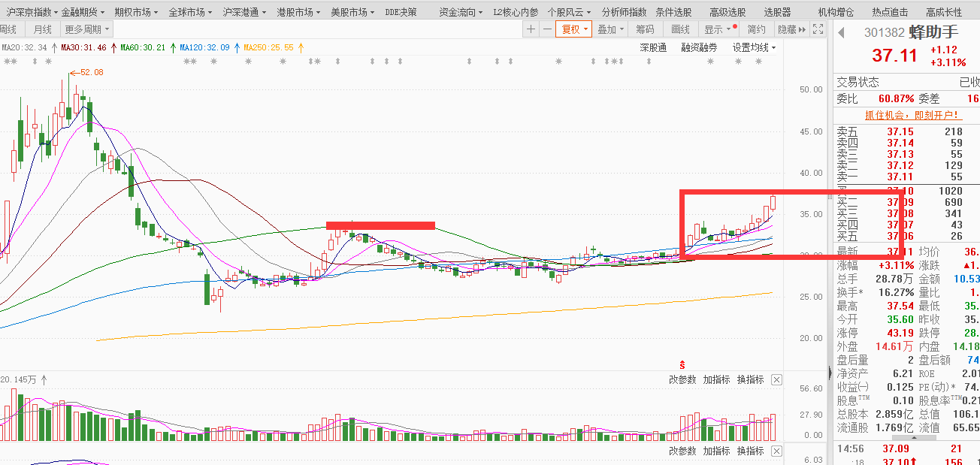The image size is (980, 465).
Task: Toggle the 简约 simple mode button
Action: click(756, 29)
